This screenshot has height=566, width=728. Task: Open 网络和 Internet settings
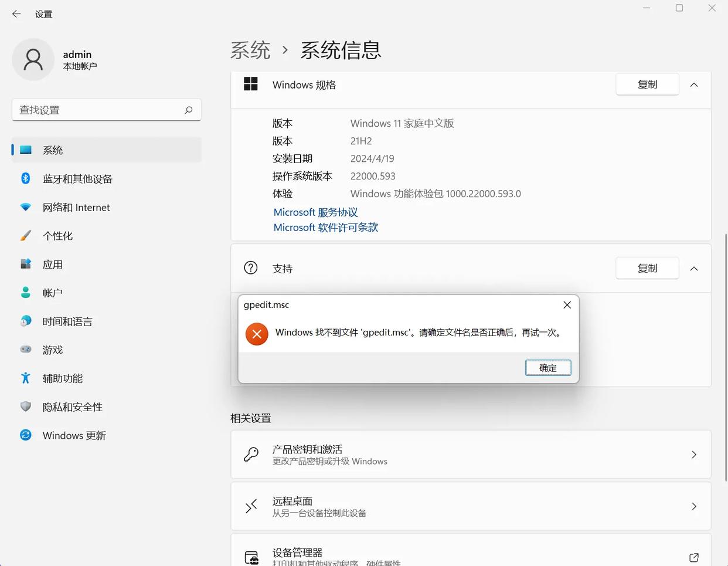click(x=76, y=208)
